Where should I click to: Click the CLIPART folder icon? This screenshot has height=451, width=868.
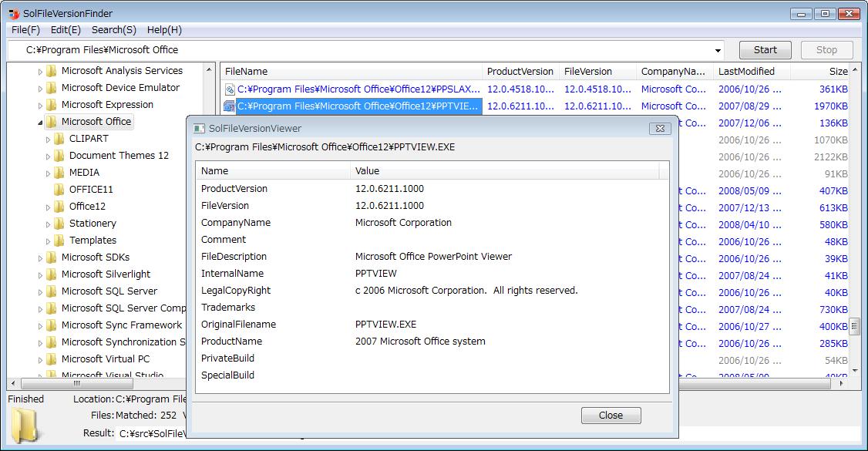[59, 139]
